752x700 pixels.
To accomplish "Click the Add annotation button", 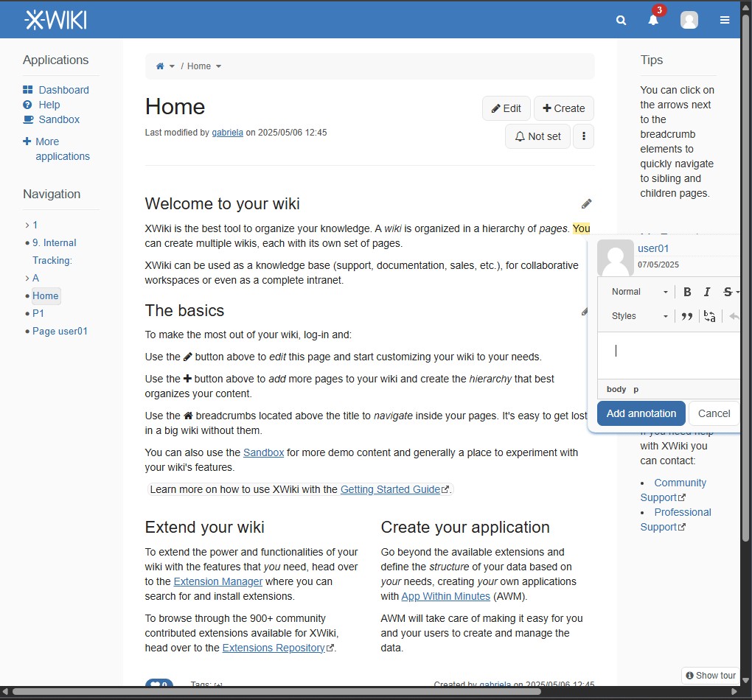I will [641, 413].
